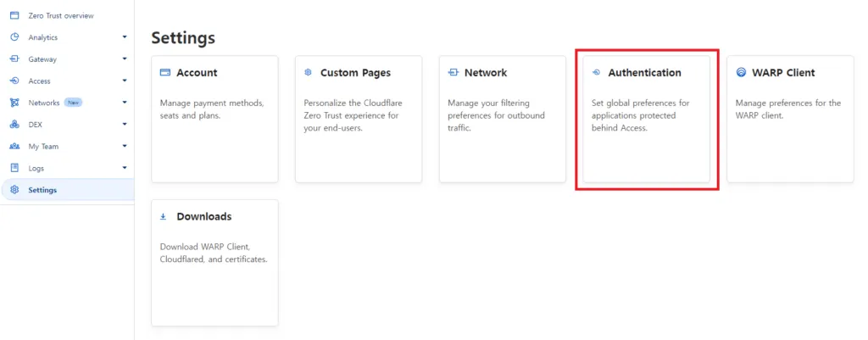Click the Analytics pie chart icon
The width and height of the screenshot is (868, 340).
[15, 37]
